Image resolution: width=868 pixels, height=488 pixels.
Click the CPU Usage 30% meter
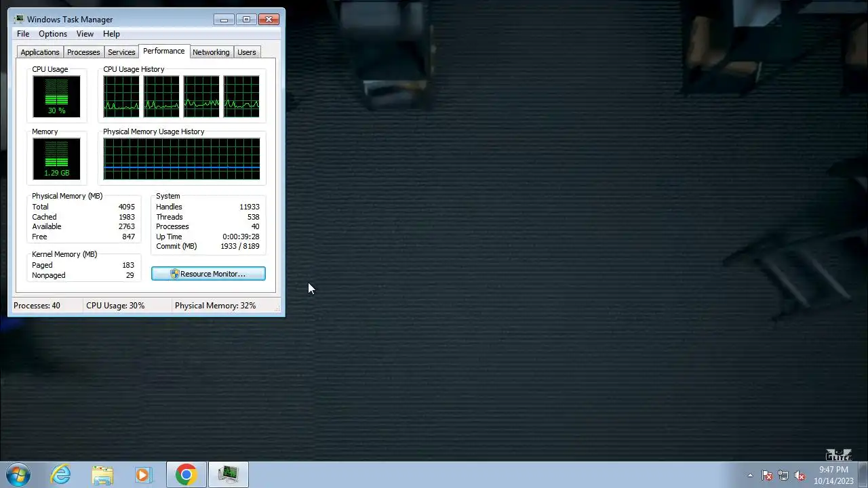56,96
